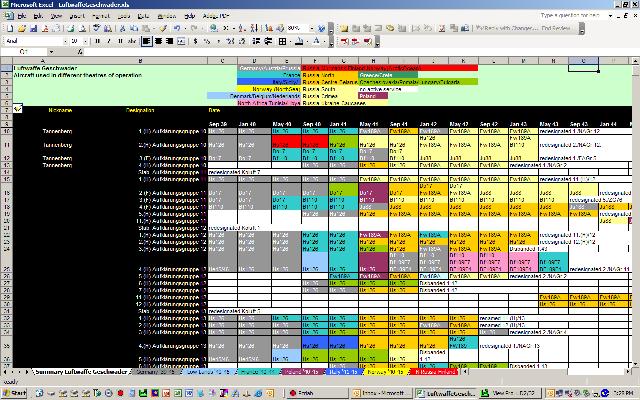Create a new blank workbook
The image size is (640, 400).
point(10,28)
